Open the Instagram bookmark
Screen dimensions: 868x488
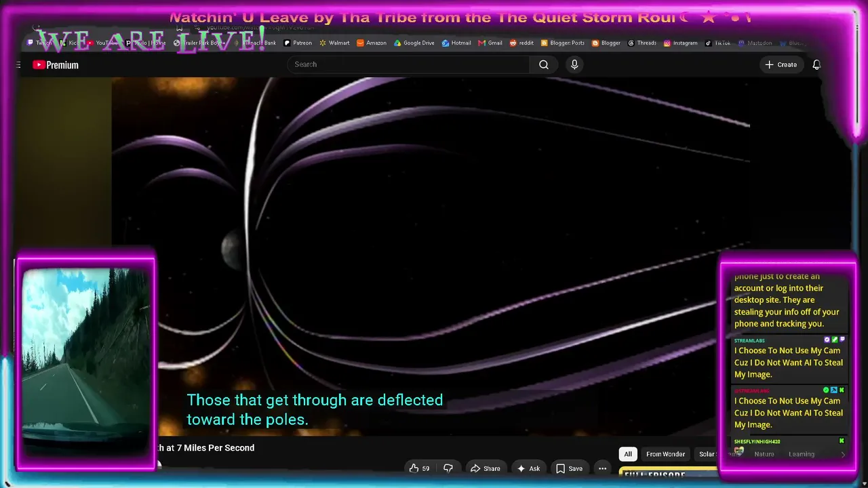680,43
